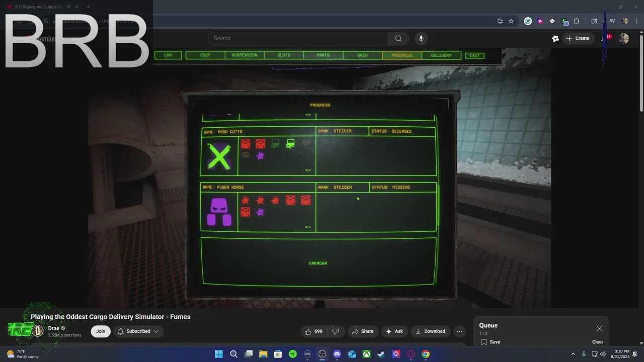Show hidden system tray icons chevron

[x=573, y=354]
